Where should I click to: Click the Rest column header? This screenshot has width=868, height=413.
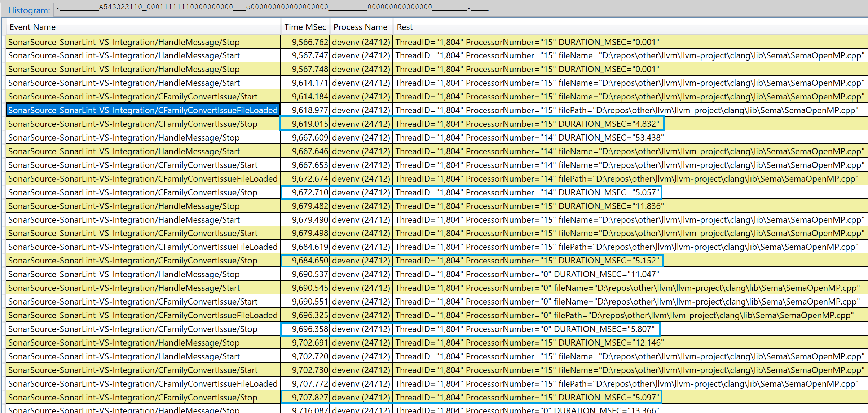pyautogui.click(x=404, y=27)
